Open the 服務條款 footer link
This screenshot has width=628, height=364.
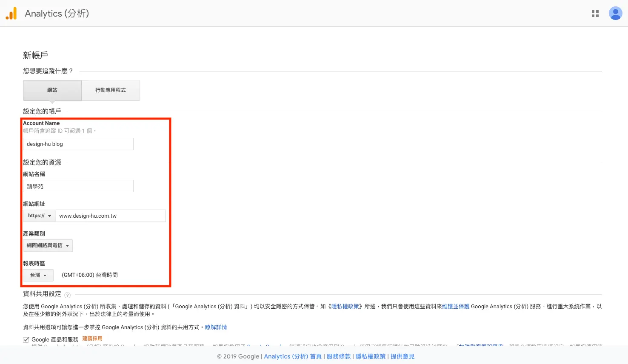tap(339, 356)
